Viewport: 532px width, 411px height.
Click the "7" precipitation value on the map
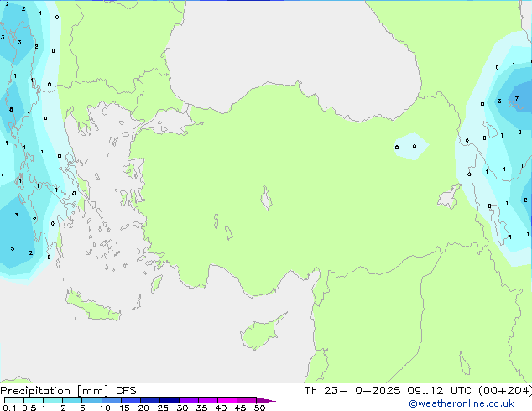pyautogui.click(x=516, y=99)
